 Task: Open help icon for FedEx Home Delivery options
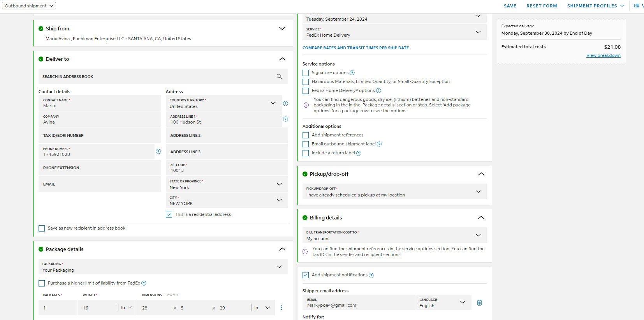(378, 91)
